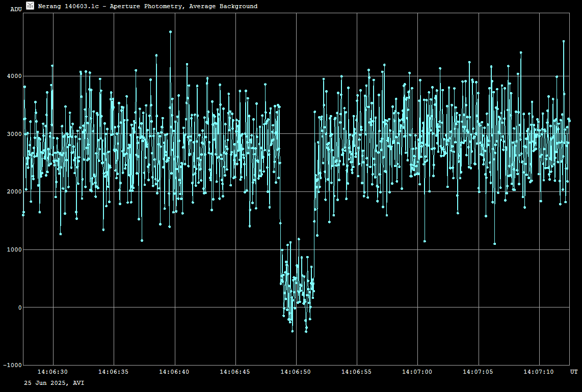
Task: Select the 14:06:35 time axis tick label
Action: 113,372
